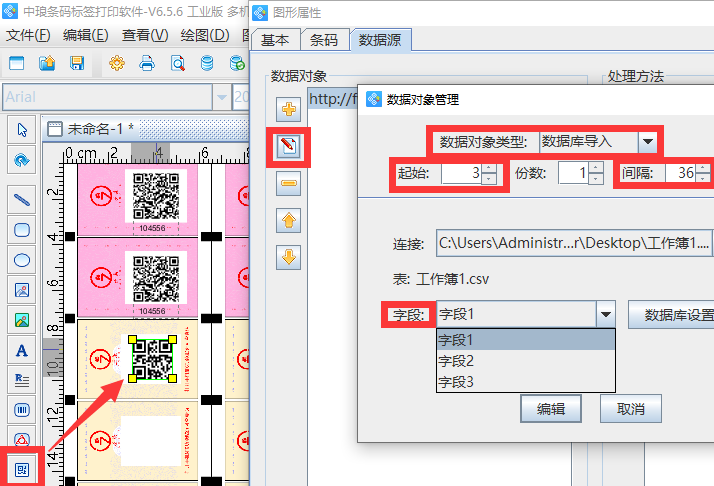
Task: Click the open file folder icon
Action: (x=47, y=63)
